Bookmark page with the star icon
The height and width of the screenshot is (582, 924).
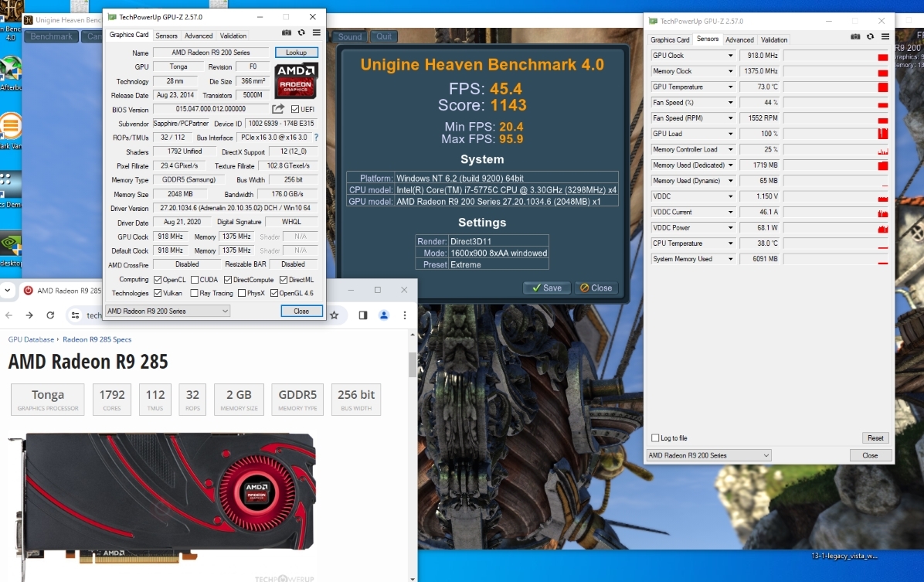coord(335,315)
